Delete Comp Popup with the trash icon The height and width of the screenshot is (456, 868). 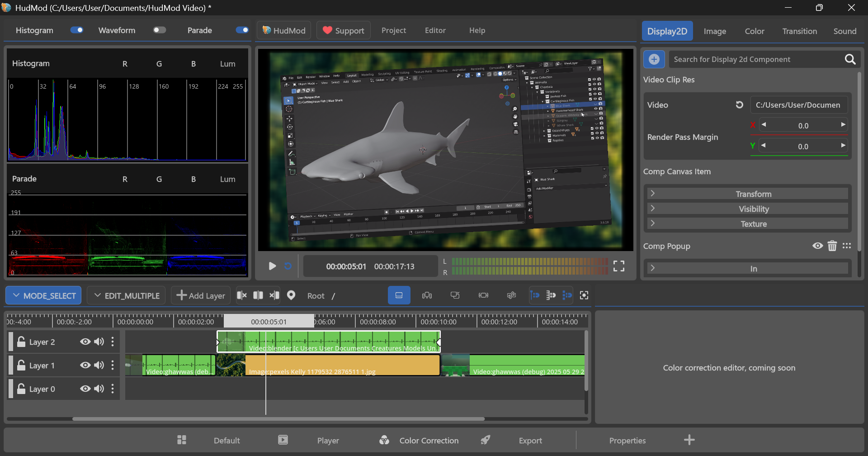pos(832,246)
